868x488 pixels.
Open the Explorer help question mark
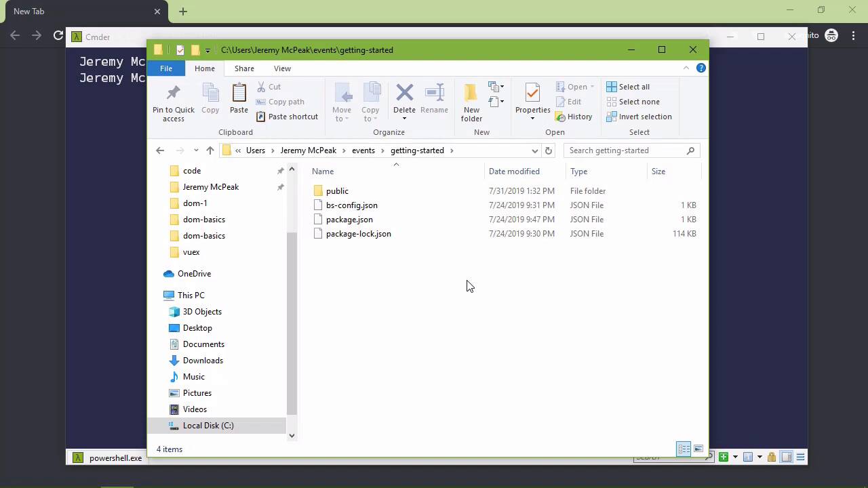[x=701, y=68]
